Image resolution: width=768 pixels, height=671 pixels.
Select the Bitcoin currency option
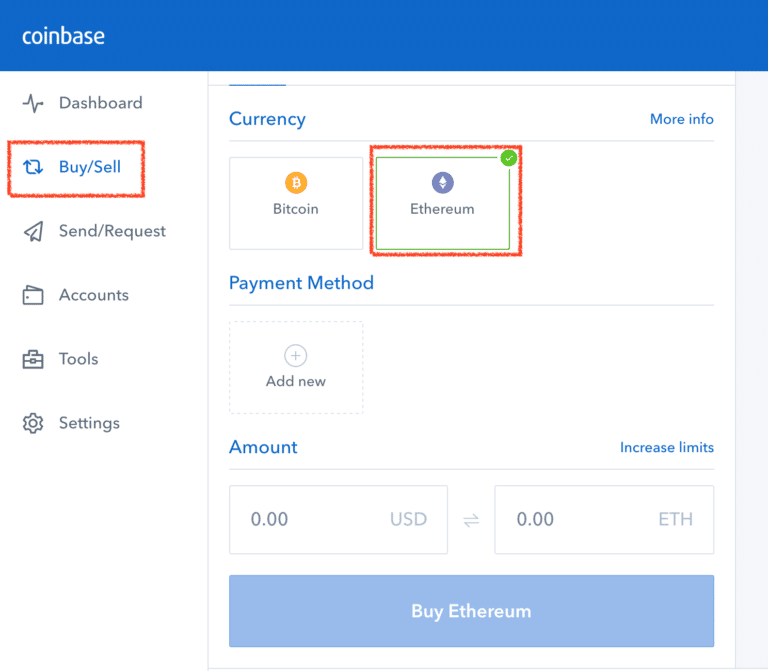point(296,203)
